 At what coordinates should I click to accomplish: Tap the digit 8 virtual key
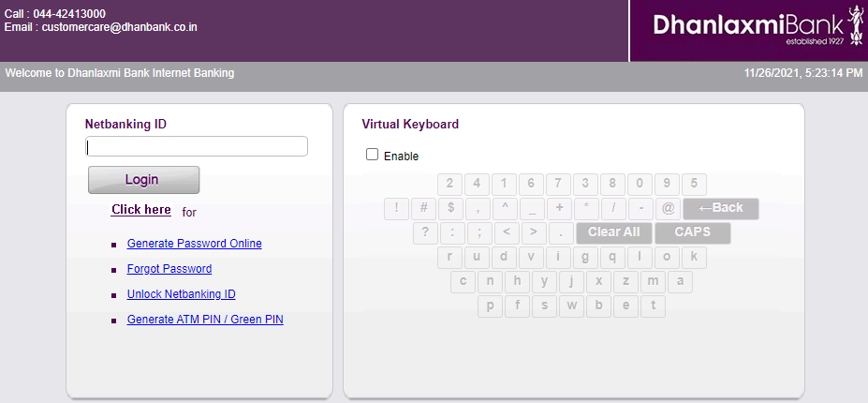612,185
